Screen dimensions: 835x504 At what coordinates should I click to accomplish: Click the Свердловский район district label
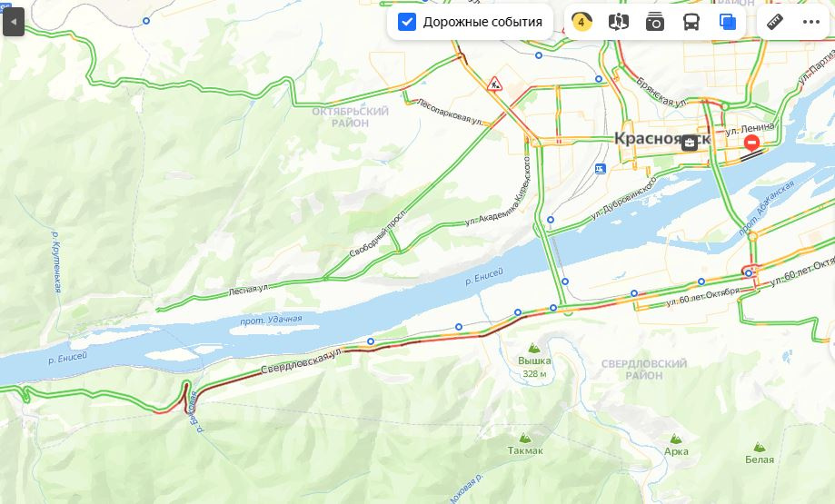click(x=644, y=370)
